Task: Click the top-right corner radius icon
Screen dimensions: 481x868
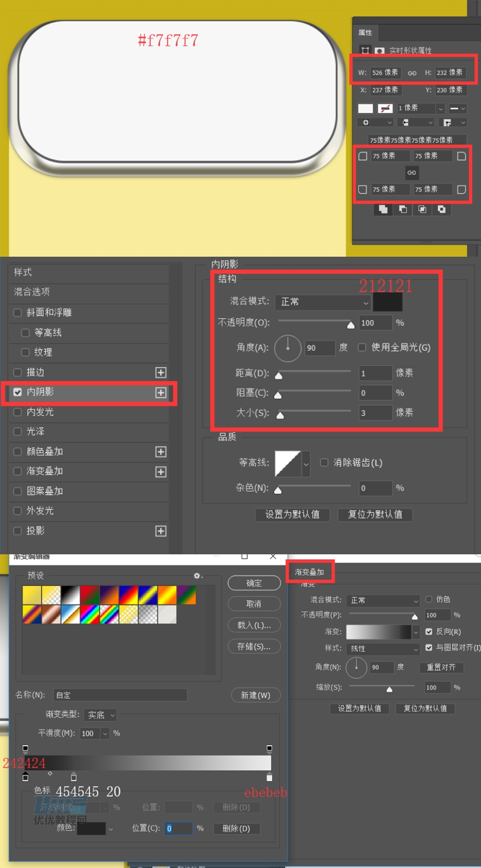Action: [462, 156]
